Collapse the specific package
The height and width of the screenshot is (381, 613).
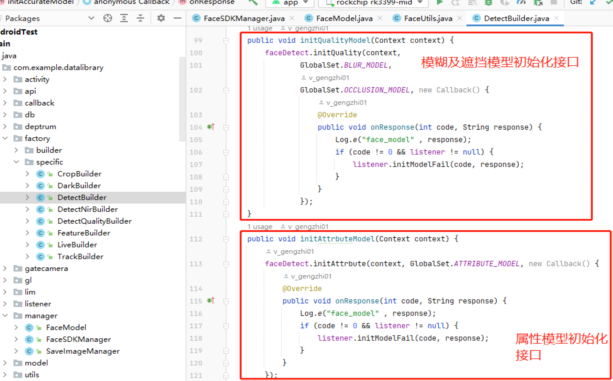coord(16,162)
